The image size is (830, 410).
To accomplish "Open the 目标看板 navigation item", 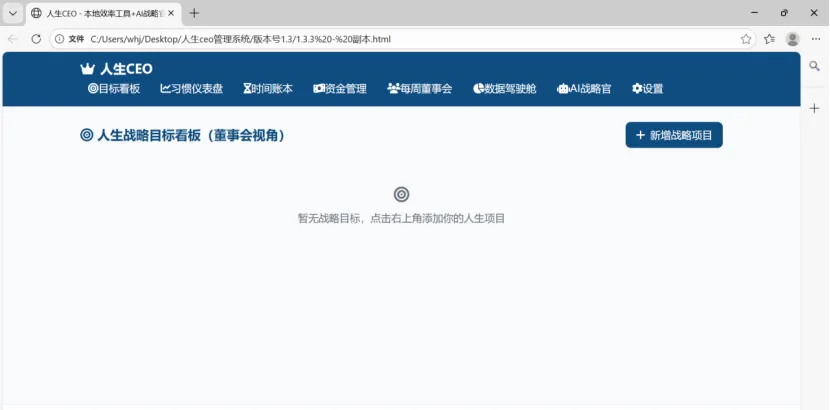I will (x=114, y=89).
